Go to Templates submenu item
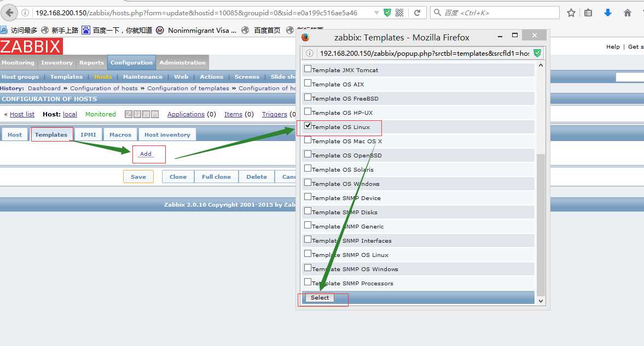 [x=66, y=77]
